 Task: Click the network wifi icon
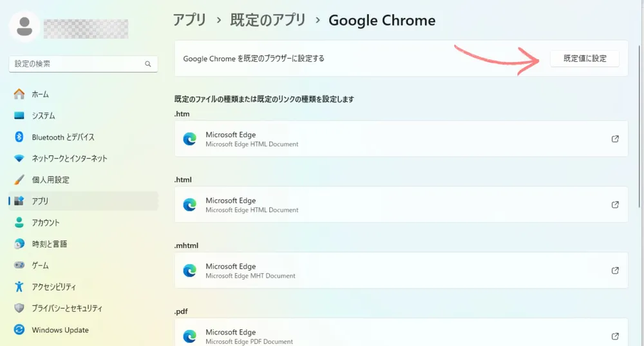pos(19,159)
